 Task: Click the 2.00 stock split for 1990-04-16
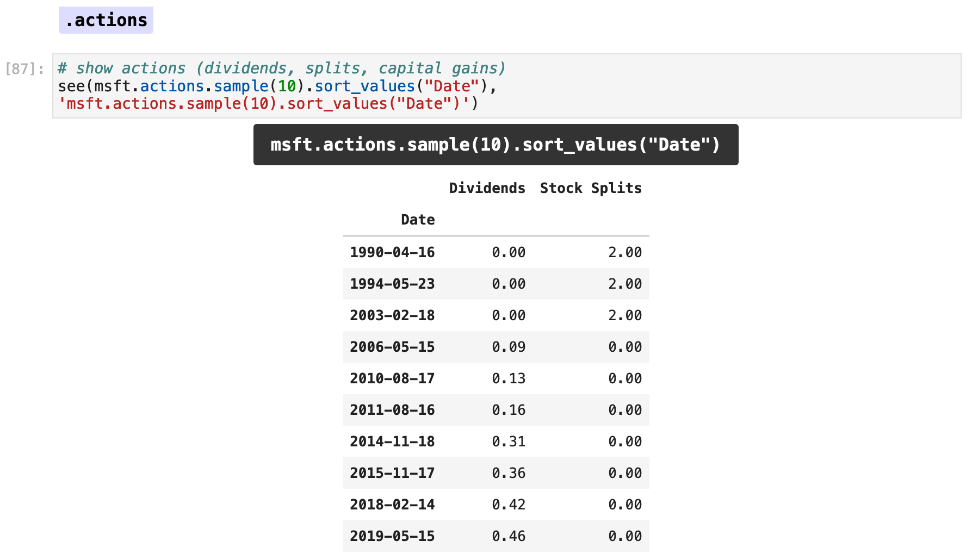coord(625,252)
